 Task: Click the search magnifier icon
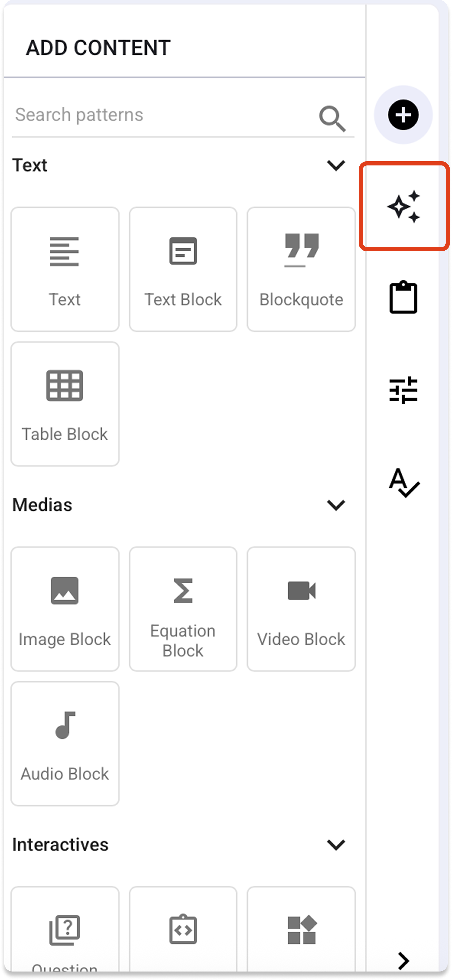(332, 119)
